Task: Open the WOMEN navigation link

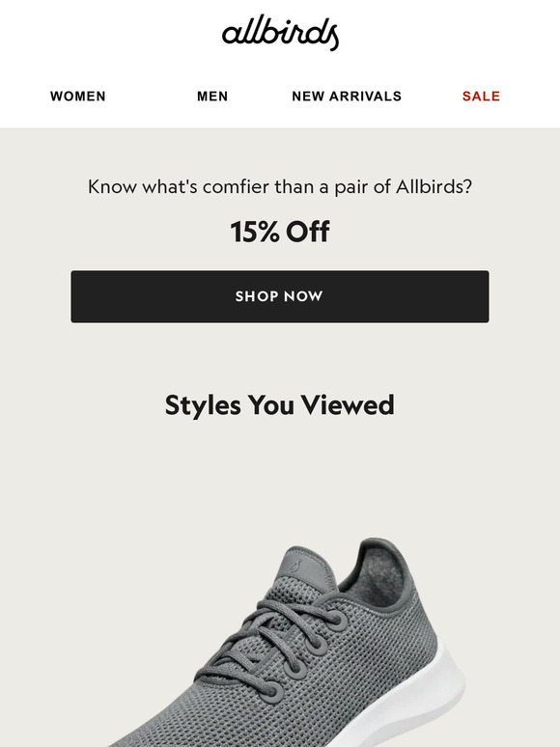Action: coord(77,97)
